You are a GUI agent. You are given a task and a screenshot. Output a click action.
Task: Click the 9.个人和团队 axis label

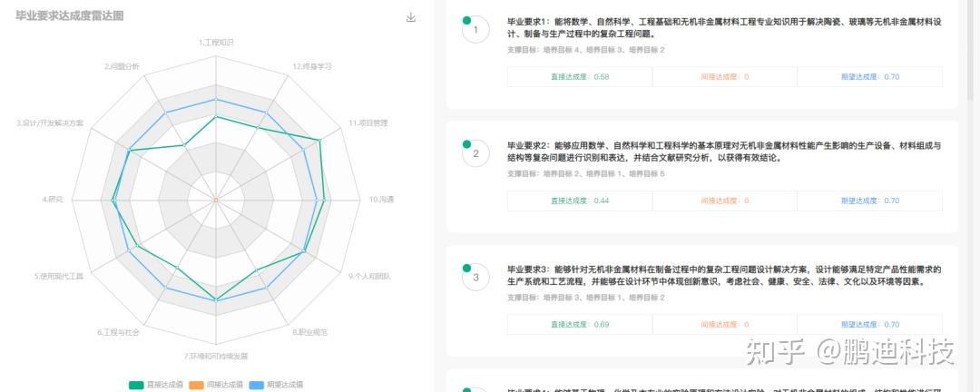[369, 276]
